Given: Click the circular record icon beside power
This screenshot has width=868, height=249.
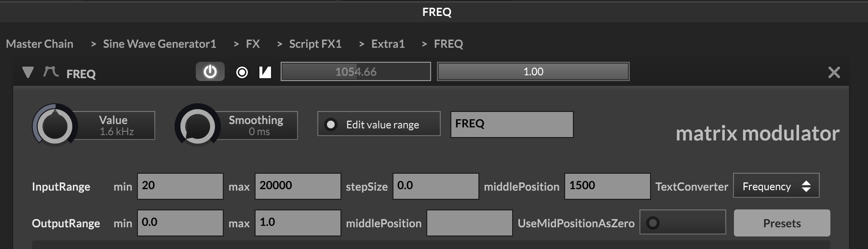Looking at the screenshot, I should coord(242,72).
